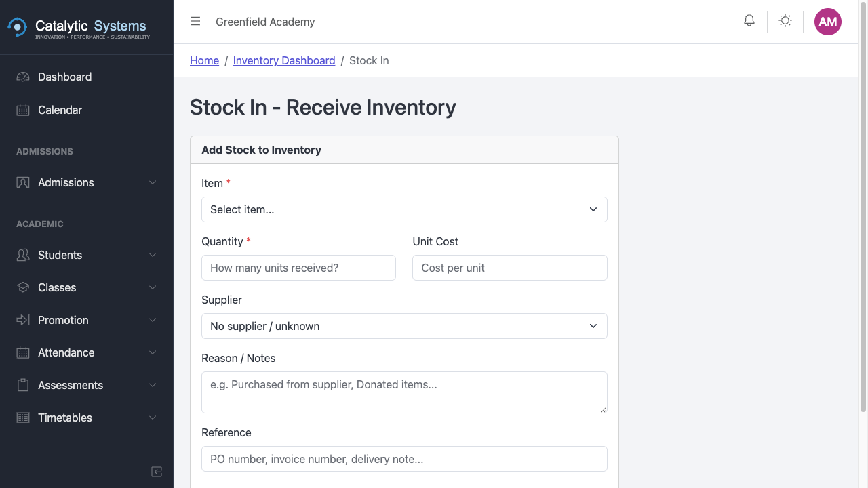
Task: Open Calendar in the sidebar
Action: [x=87, y=110]
